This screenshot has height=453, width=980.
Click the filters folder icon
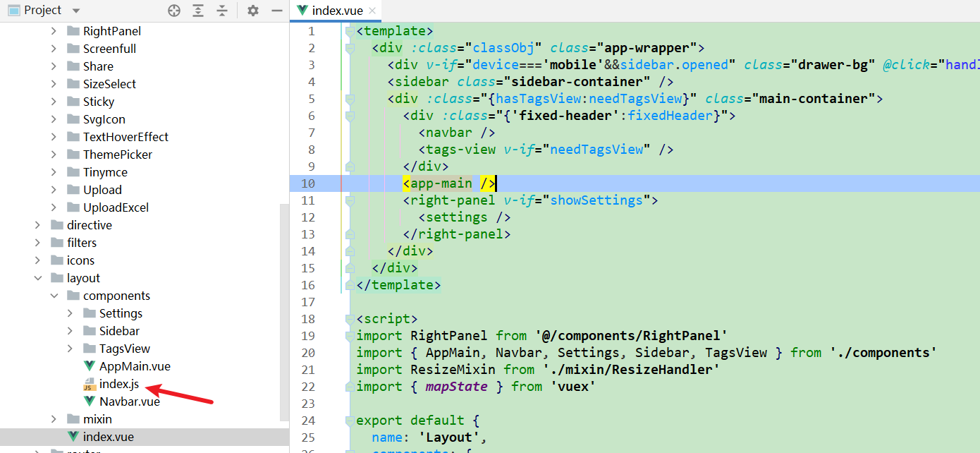(x=56, y=243)
